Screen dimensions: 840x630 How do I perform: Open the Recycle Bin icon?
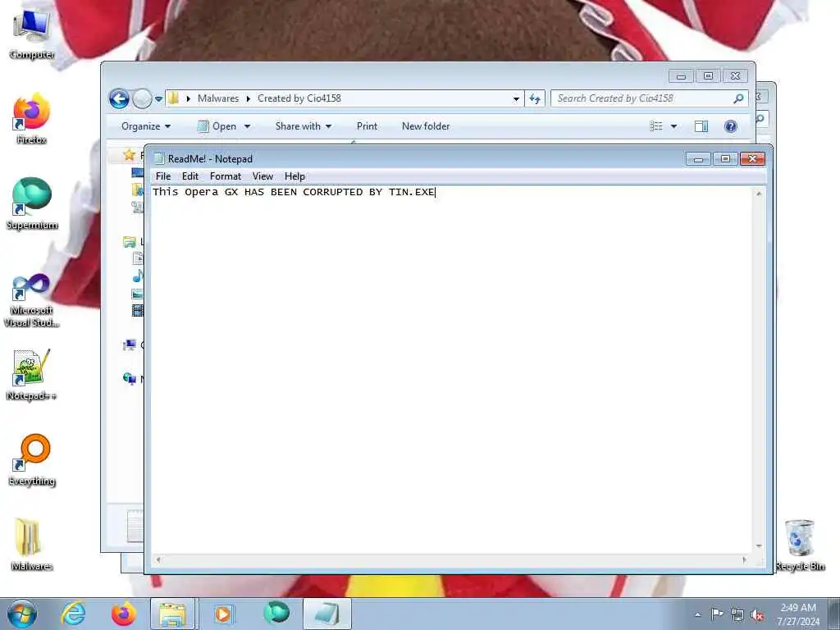pyautogui.click(x=800, y=545)
